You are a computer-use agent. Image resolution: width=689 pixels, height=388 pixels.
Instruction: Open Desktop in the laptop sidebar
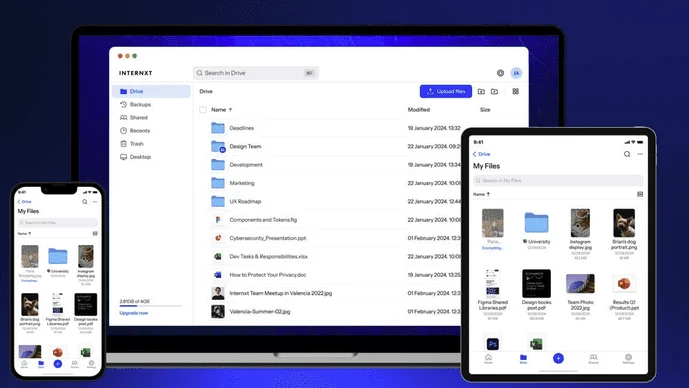(x=135, y=157)
